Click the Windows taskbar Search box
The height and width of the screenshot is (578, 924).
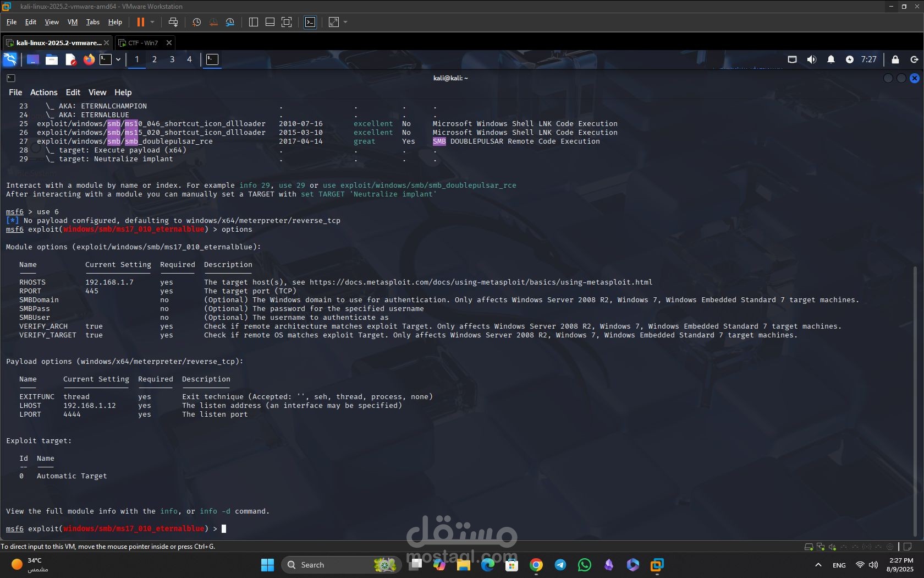(x=340, y=565)
